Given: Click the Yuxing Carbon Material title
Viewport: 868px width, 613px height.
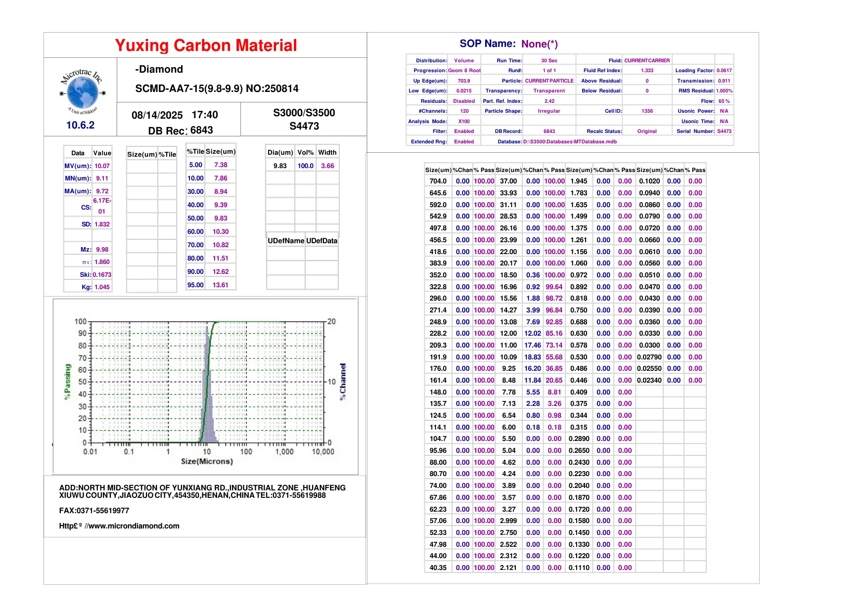Looking at the screenshot, I should click(206, 45).
